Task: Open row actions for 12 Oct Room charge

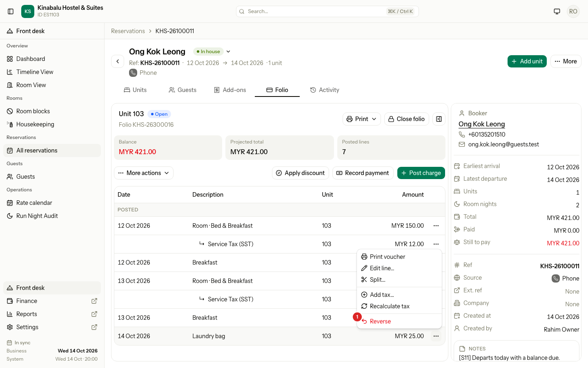Action: (x=436, y=226)
